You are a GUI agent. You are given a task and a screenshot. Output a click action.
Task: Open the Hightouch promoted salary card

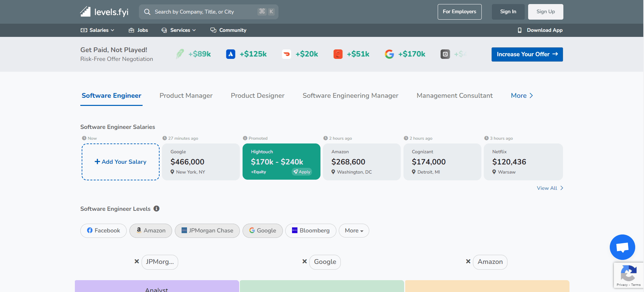pos(282,162)
